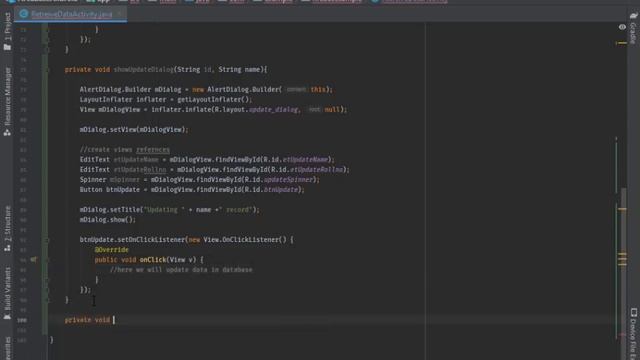Click the 'mDialog.setView(mDialogView);' line

pyautogui.click(x=134, y=130)
